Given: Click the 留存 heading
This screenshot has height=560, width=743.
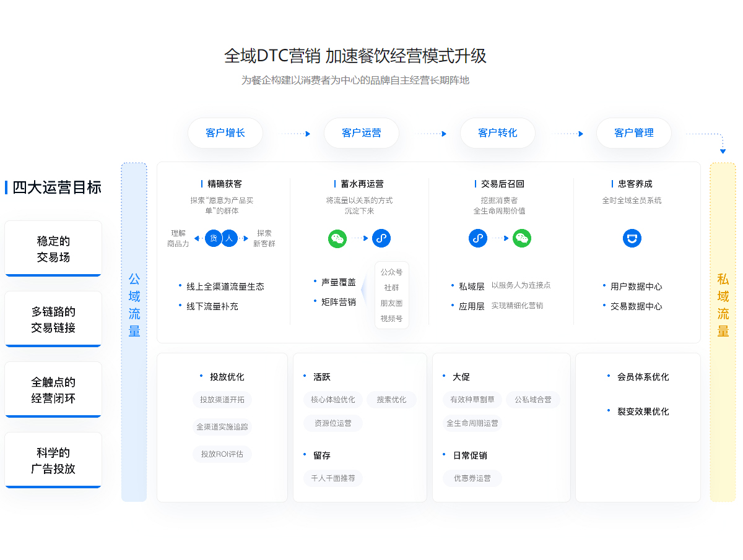Looking at the screenshot, I should coord(322,455).
